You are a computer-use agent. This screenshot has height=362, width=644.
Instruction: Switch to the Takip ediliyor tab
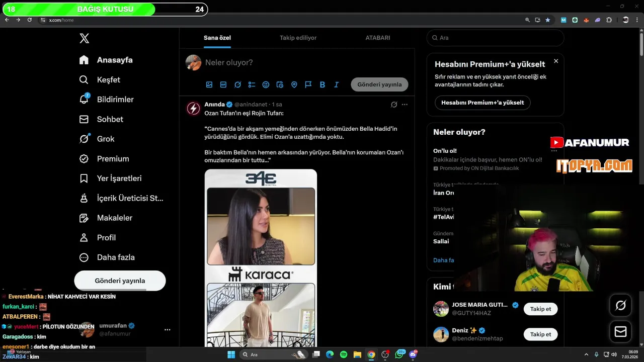(298, 38)
